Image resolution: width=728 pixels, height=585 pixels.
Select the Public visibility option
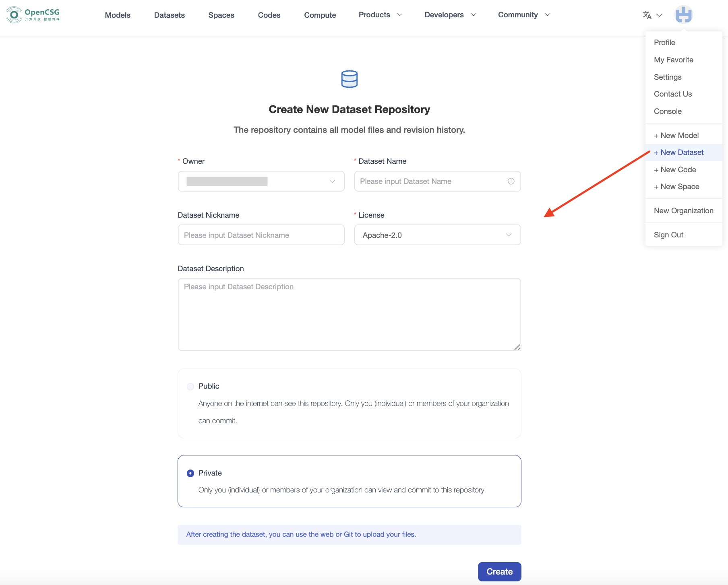190,386
